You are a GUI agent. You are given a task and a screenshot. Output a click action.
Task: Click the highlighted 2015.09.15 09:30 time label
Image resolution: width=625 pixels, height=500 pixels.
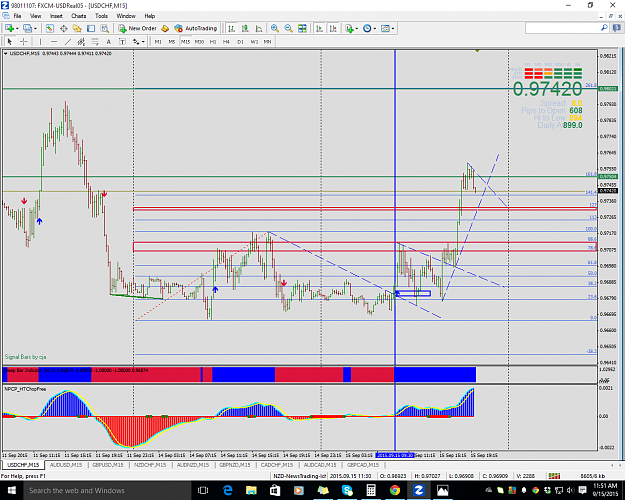pyautogui.click(x=395, y=455)
